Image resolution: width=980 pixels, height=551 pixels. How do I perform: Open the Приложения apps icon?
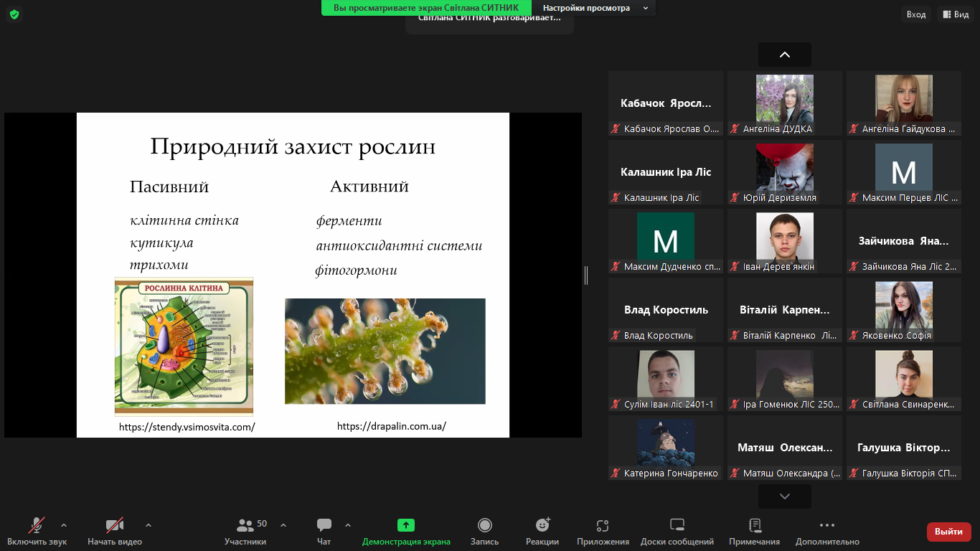click(603, 526)
